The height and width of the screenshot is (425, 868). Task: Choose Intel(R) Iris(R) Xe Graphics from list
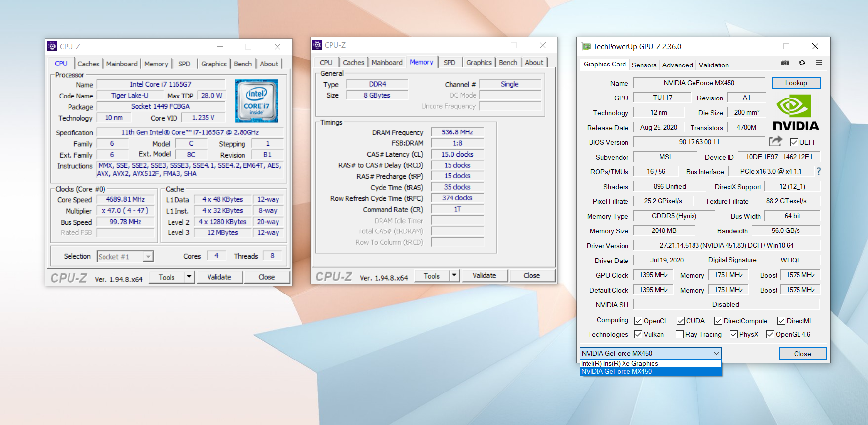coord(650,363)
